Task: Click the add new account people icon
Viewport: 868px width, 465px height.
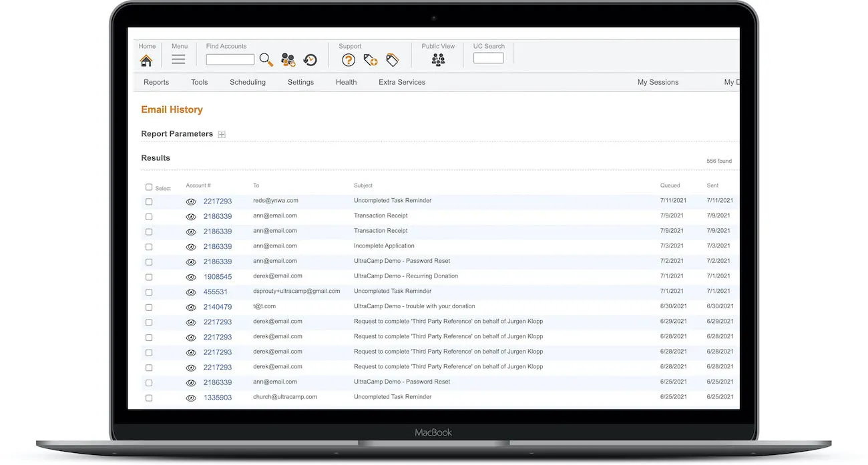Action: 288,60
